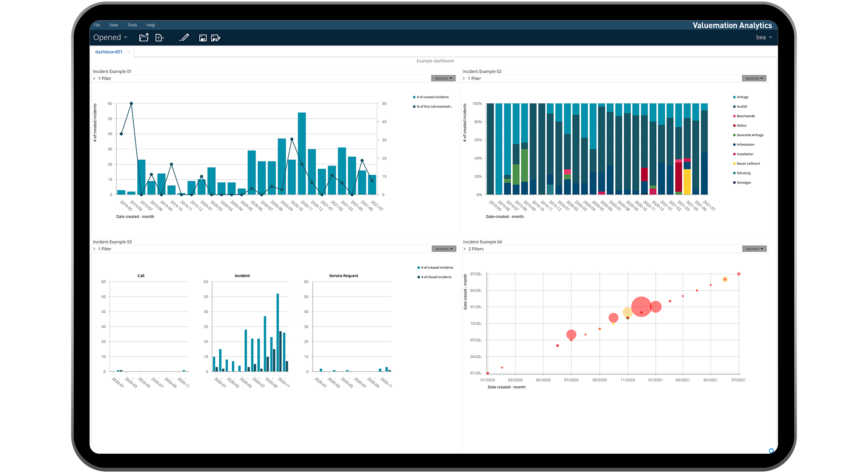Screen dimensions: 868x473
Task: Toggle the Ausfall legend entry
Action: pyautogui.click(x=740, y=106)
